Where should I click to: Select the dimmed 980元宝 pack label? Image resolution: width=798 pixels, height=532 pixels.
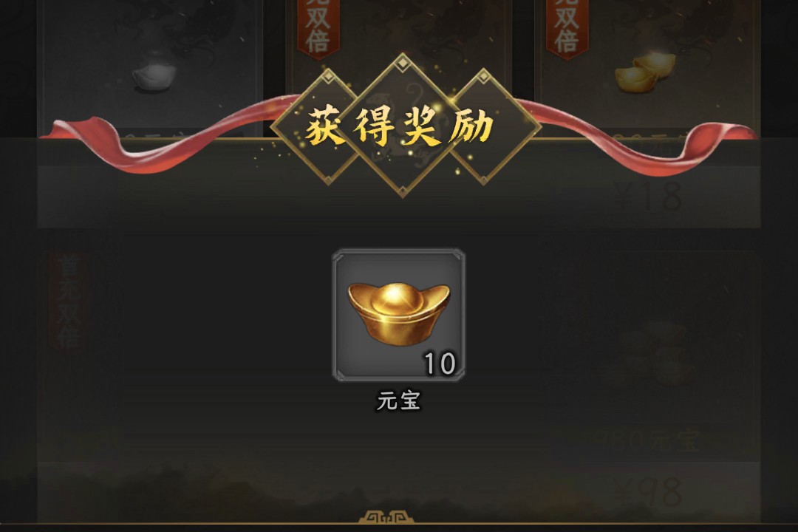(647, 440)
